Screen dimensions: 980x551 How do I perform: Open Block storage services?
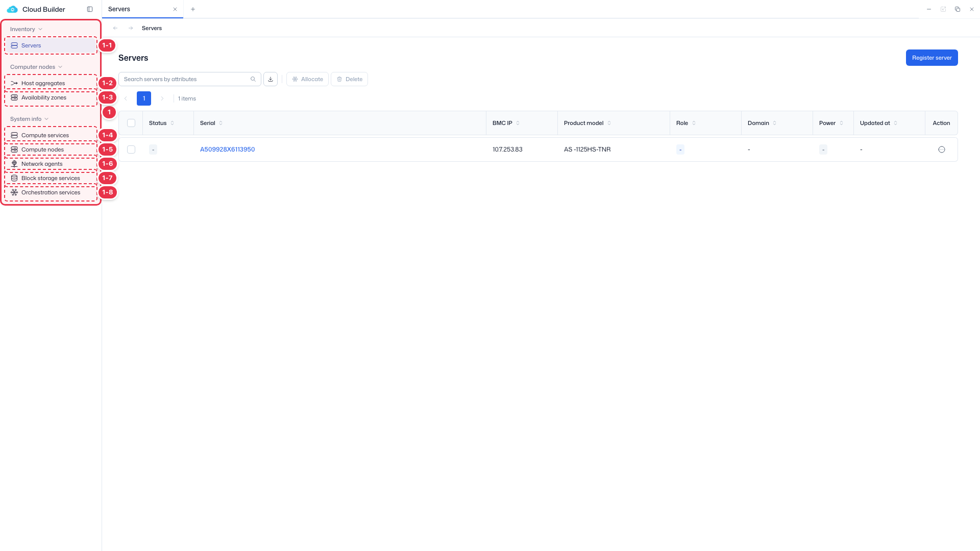51,178
